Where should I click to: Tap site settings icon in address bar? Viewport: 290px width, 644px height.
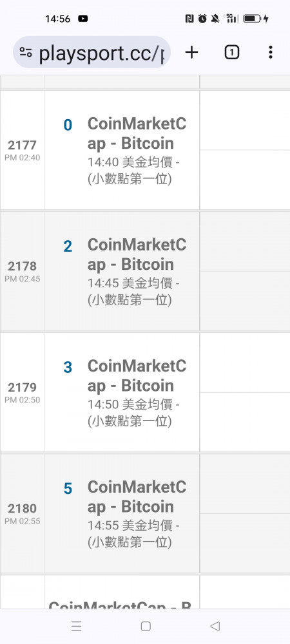(26, 52)
